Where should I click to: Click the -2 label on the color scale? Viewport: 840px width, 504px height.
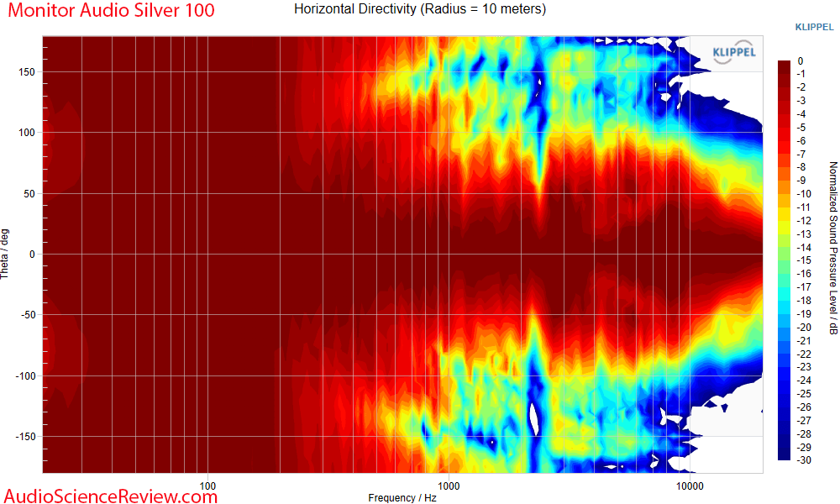pyautogui.click(x=801, y=87)
